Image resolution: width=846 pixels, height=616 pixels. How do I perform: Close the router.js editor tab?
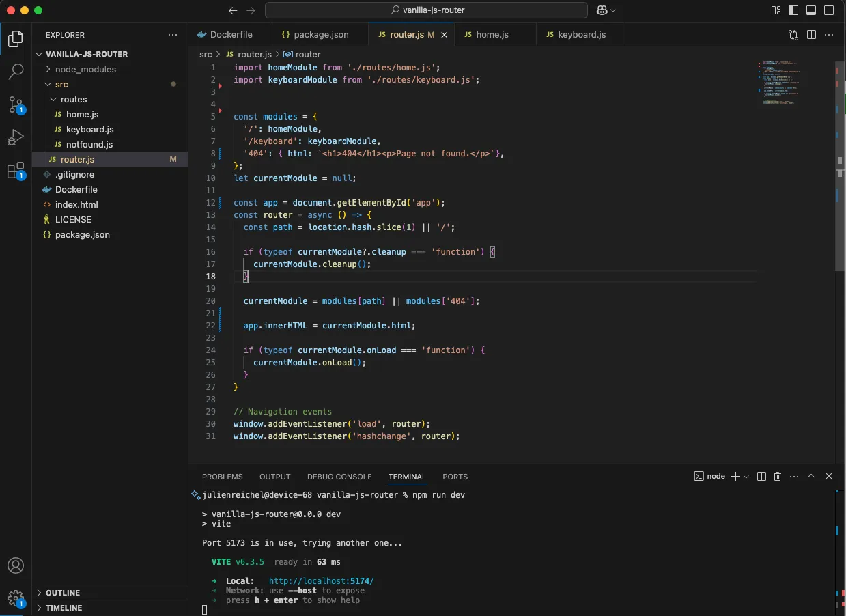point(445,35)
